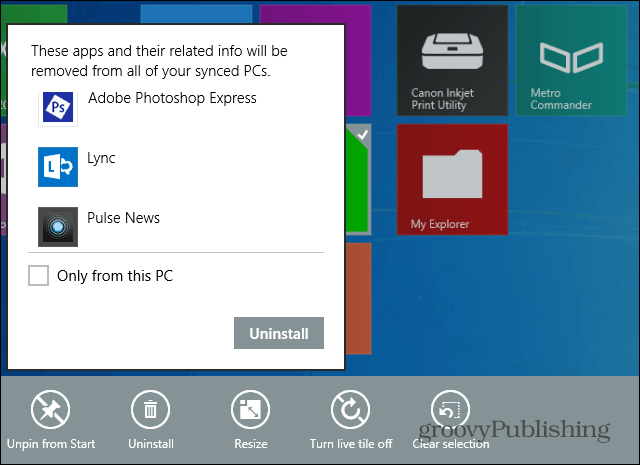The width and height of the screenshot is (640, 465).
Task: Click the Adobe Photoshop Express app icon
Action: click(58, 108)
